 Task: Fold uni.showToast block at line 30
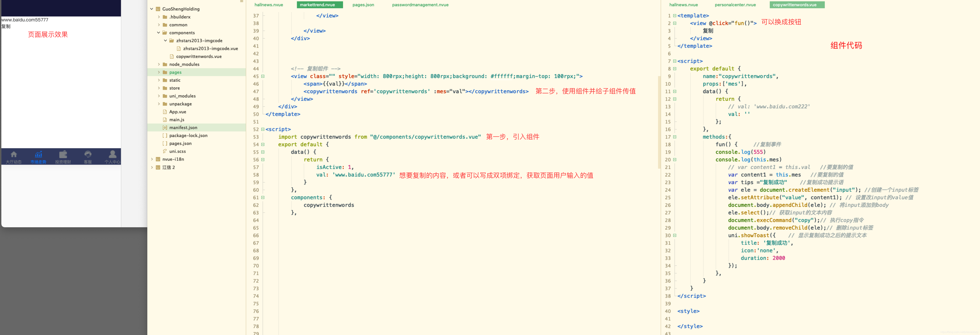point(675,235)
